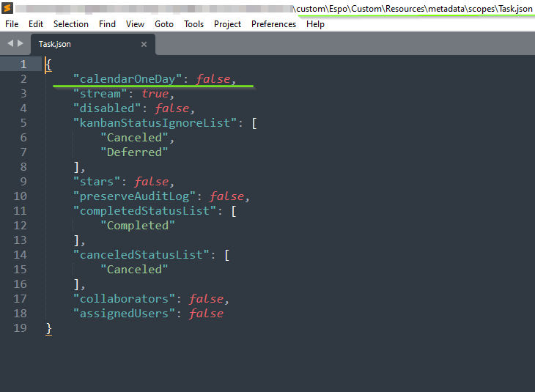Close the Task.json tab
This screenshot has height=392, width=535.
144,44
